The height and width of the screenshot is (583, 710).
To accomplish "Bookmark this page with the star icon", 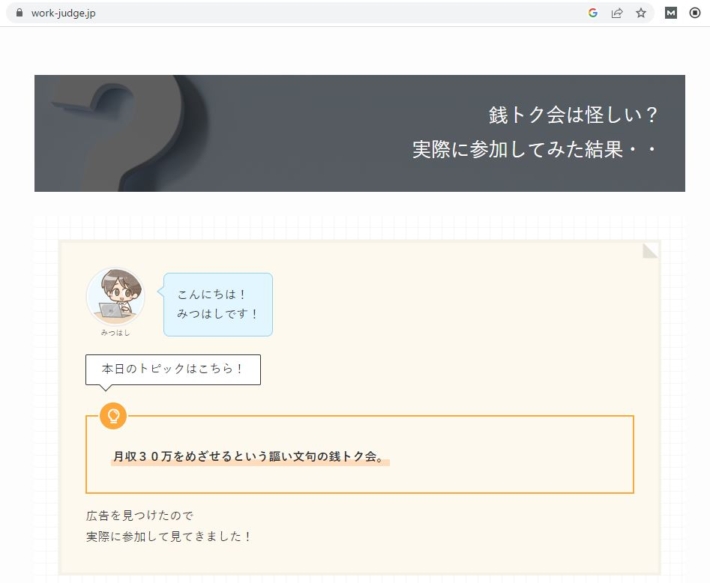I will coord(641,13).
